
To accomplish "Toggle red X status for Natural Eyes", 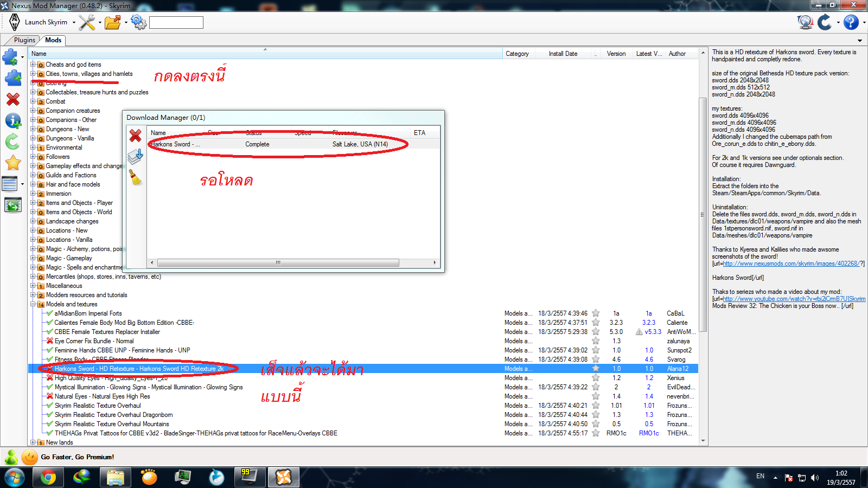I will pyautogui.click(x=50, y=396).
